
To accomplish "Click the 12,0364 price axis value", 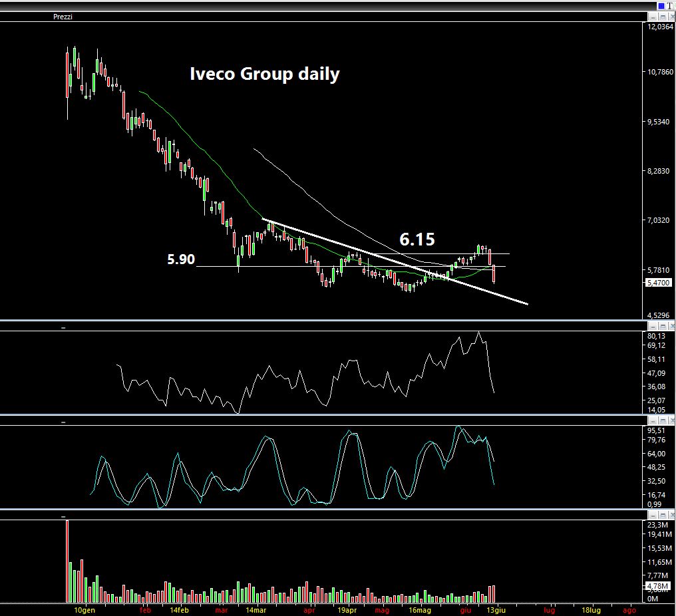I will (x=660, y=27).
